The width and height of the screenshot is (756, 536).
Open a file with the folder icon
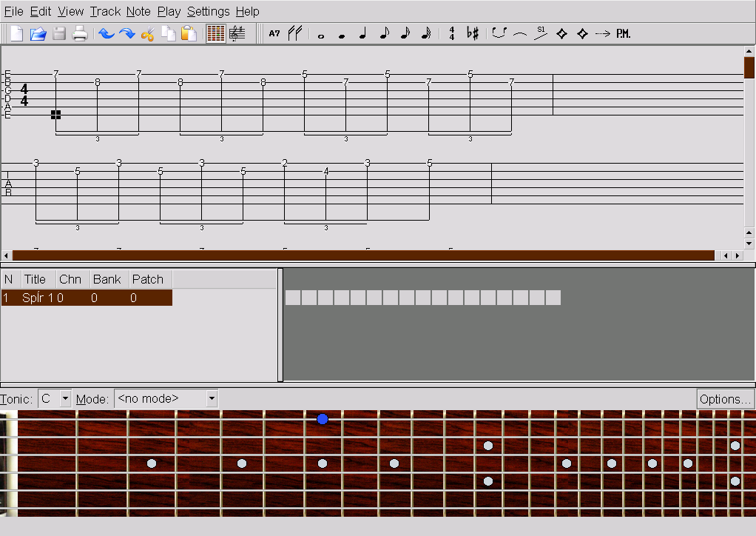38,33
